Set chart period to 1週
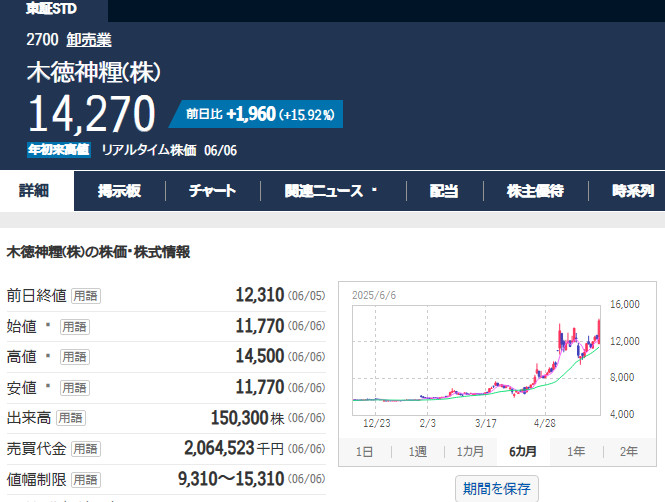 (418, 452)
